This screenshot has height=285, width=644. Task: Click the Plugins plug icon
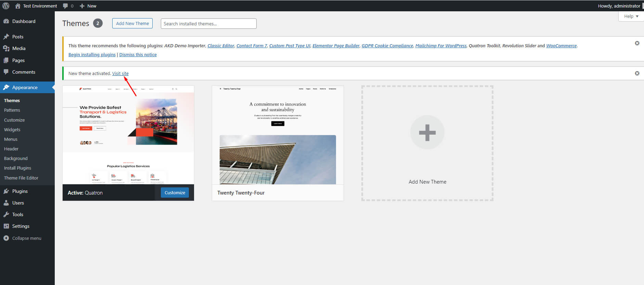pos(6,191)
